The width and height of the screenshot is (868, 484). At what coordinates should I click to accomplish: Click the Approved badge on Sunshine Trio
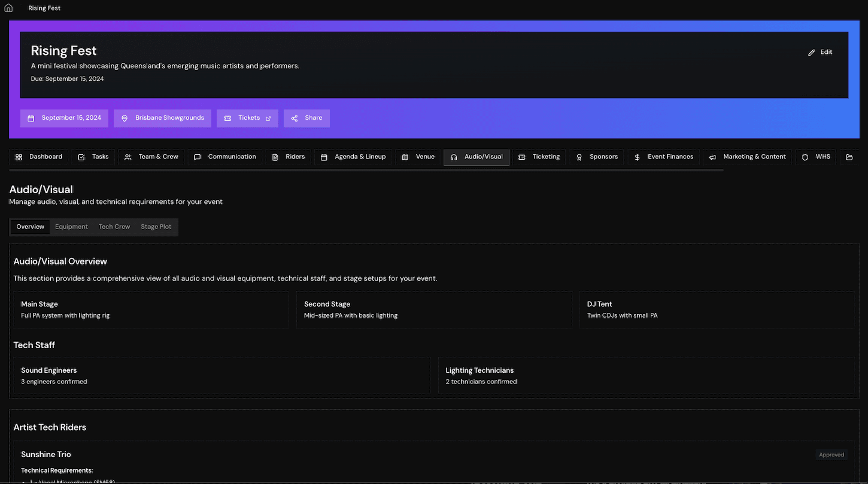(831, 455)
